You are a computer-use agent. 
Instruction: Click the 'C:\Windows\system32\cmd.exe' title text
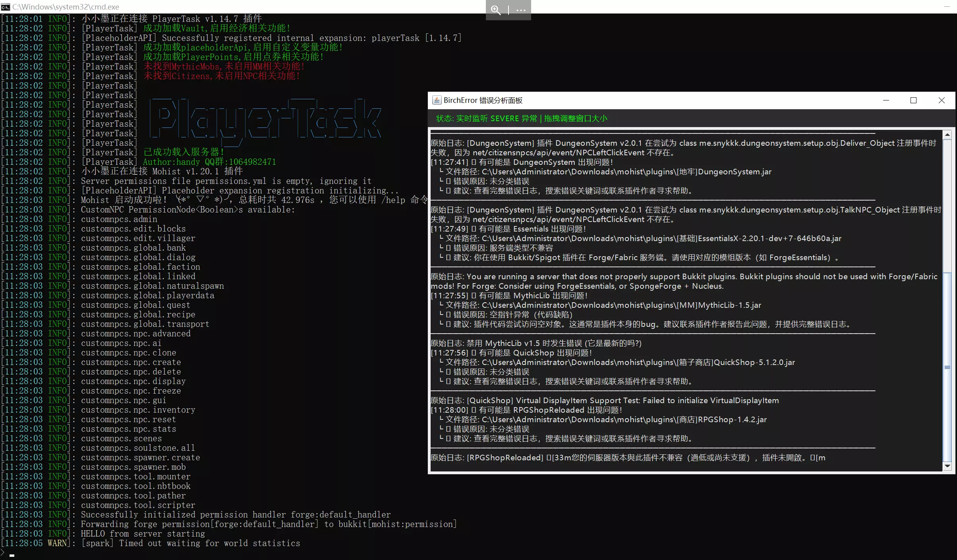click(x=66, y=7)
